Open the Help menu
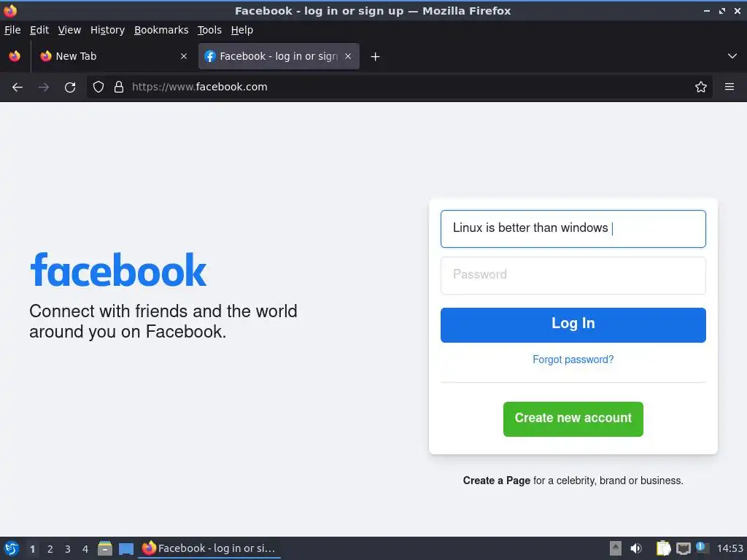747x560 pixels. click(242, 30)
